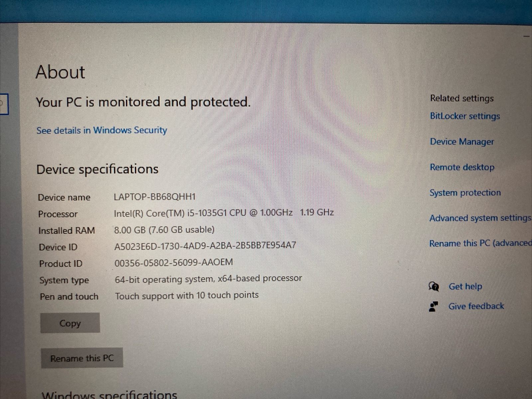
Task: Open System protection link
Action: [465, 193]
